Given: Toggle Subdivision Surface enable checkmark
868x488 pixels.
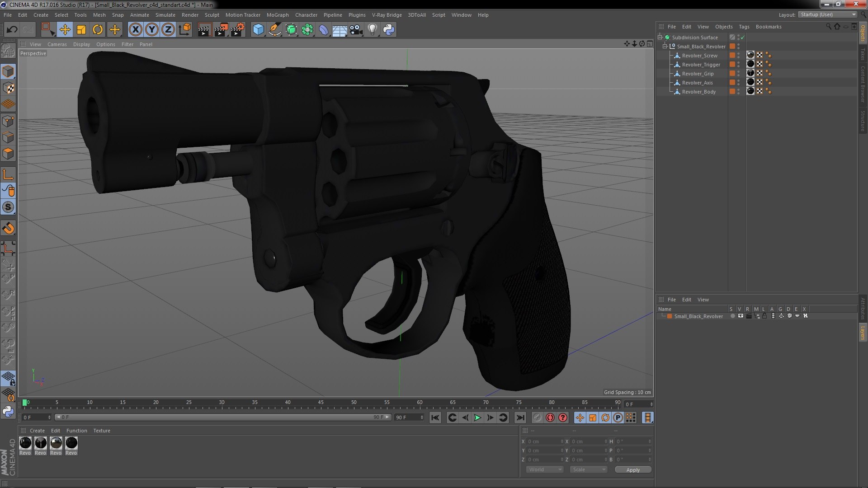Looking at the screenshot, I should pyautogui.click(x=742, y=38).
